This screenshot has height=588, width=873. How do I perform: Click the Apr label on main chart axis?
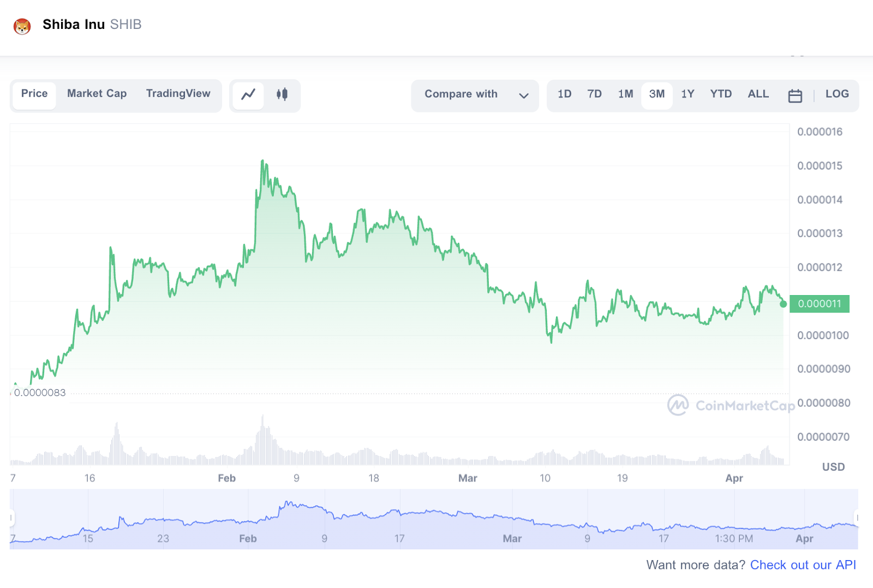click(734, 478)
